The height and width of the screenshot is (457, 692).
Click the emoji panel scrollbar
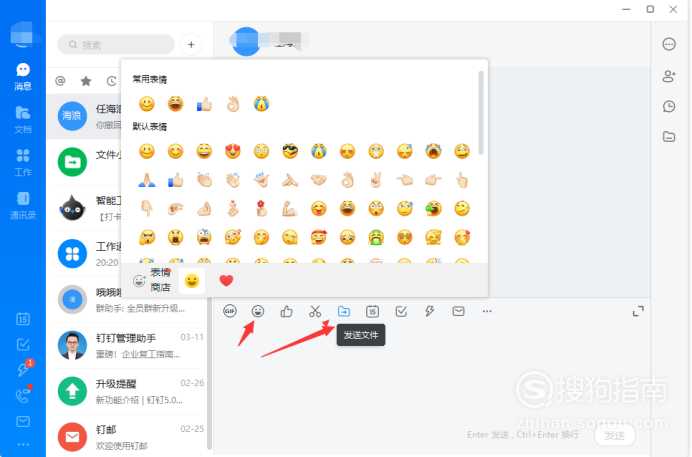click(x=481, y=113)
